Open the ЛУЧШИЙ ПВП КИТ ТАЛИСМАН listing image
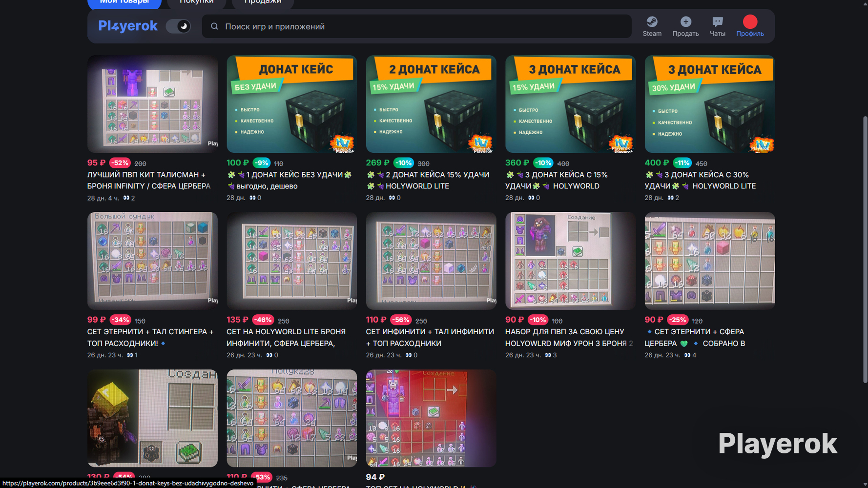The image size is (868, 488). [152, 104]
